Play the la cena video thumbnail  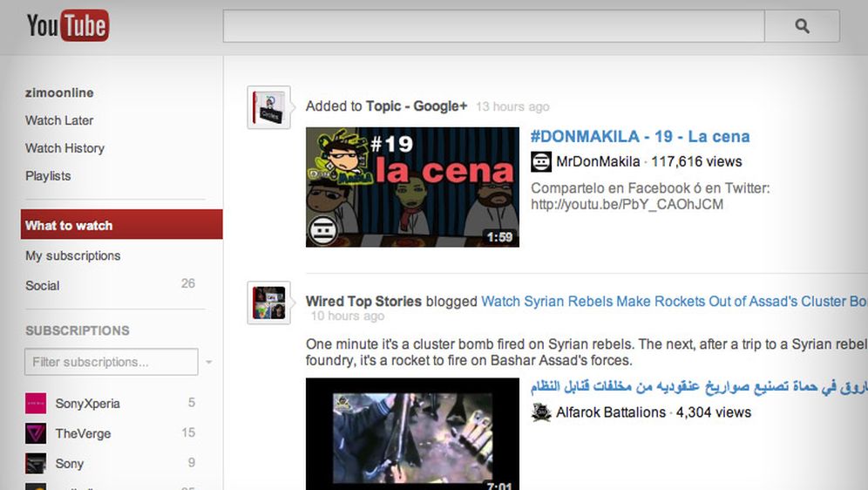[x=412, y=187]
